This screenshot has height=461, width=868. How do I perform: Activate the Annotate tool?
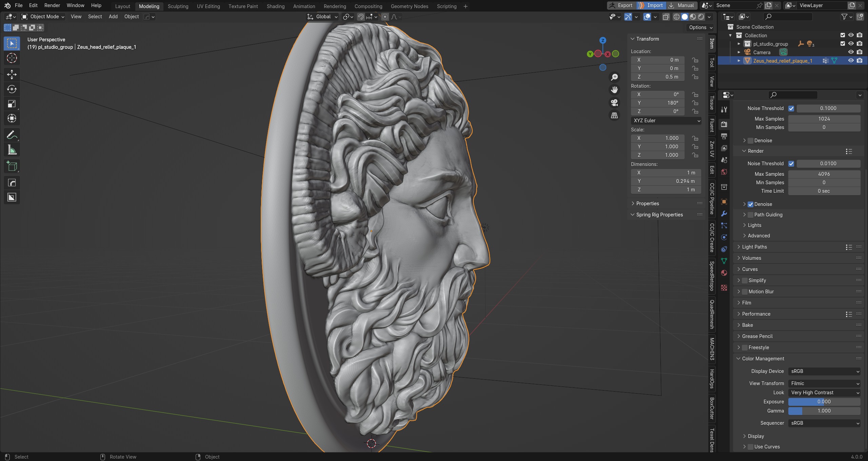click(12, 135)
